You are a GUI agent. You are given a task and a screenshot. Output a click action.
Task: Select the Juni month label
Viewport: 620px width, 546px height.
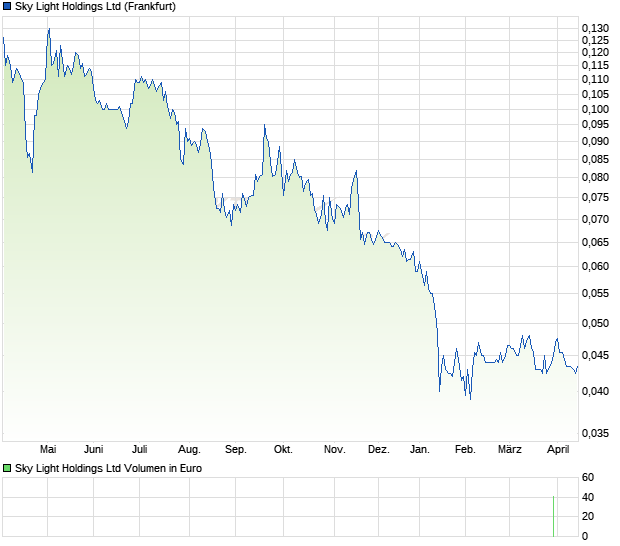pyautogui.click(x=94, y=450)
